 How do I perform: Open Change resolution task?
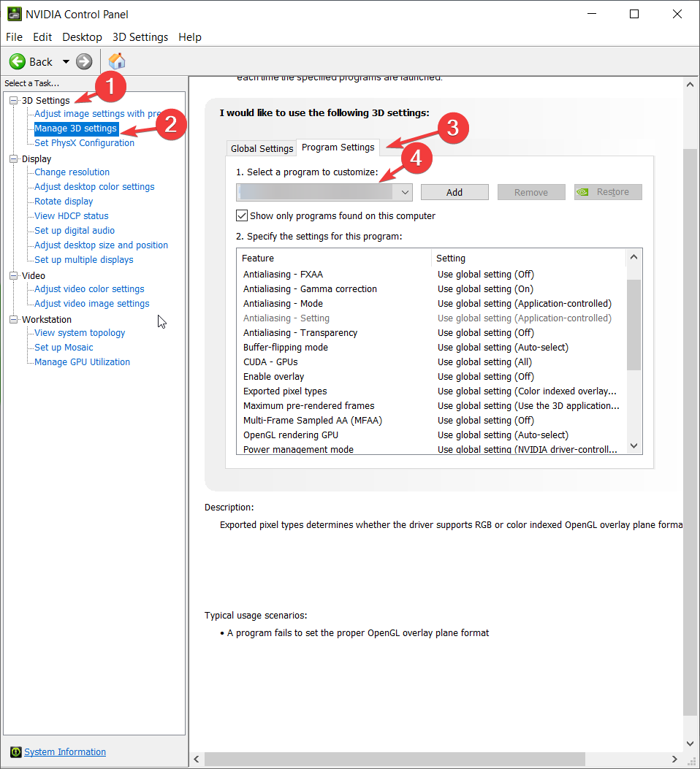click(72, 172)
